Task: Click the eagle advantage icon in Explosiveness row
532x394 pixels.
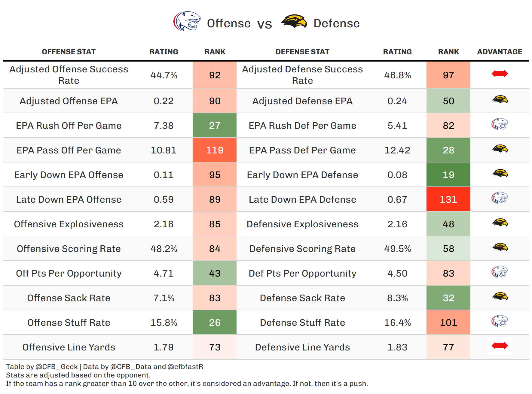Action: point(500,223)
